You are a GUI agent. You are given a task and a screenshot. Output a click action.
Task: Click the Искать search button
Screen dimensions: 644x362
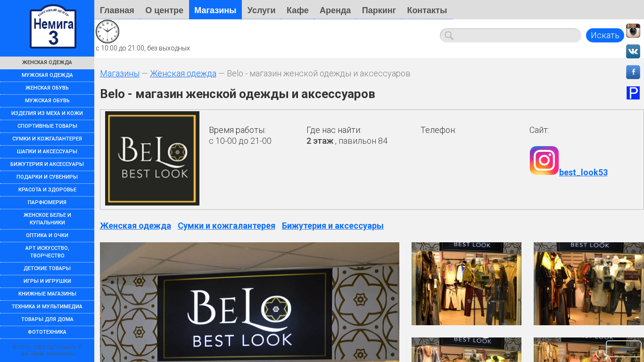(605, 35)
